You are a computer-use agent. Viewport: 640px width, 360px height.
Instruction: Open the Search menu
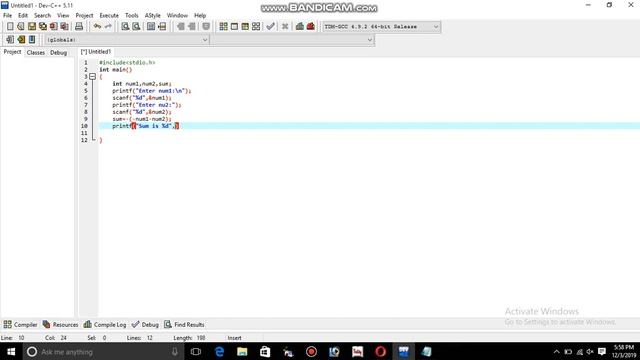[42, 16]
